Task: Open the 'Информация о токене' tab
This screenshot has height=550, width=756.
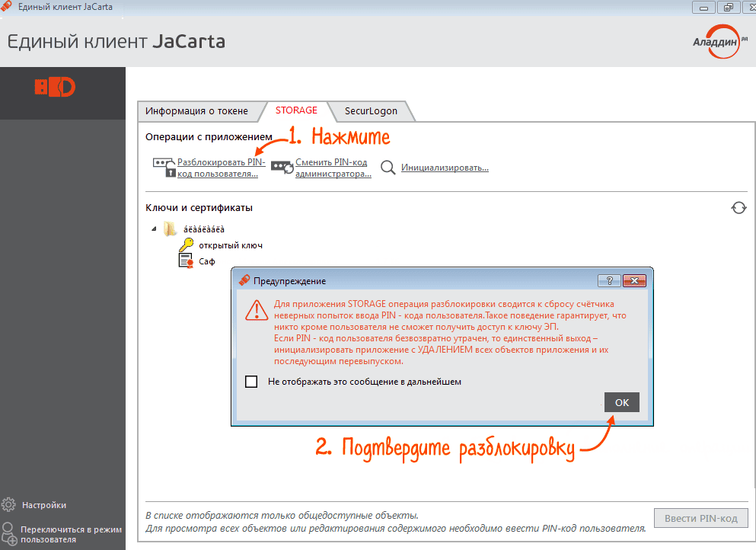Action: coord(196,111)
